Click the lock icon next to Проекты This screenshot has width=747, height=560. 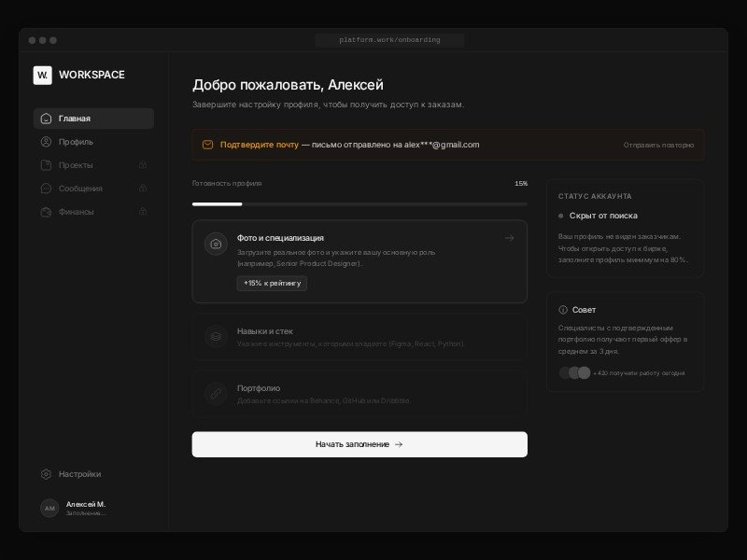pos(143,165)
